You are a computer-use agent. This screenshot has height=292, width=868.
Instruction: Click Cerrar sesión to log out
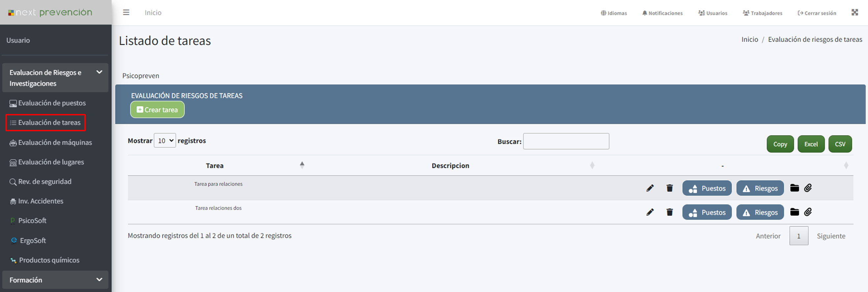pyautogui.click(x=817, y=13)
